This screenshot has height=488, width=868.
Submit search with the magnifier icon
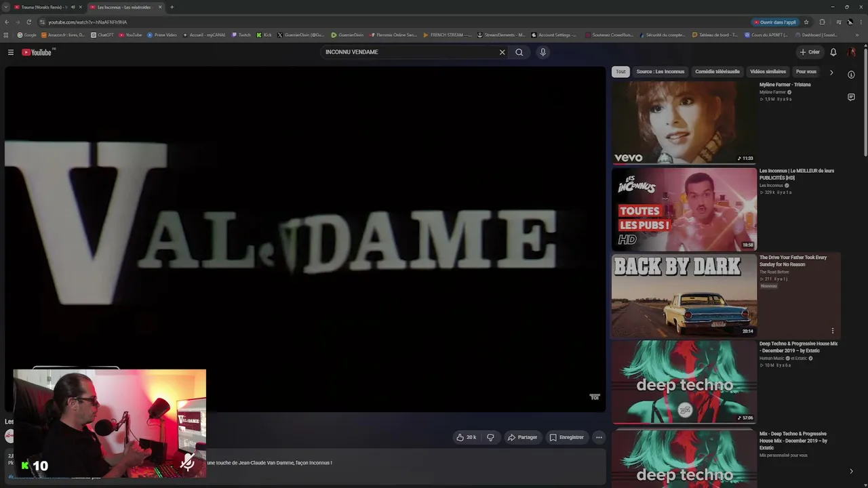(519, 52)
